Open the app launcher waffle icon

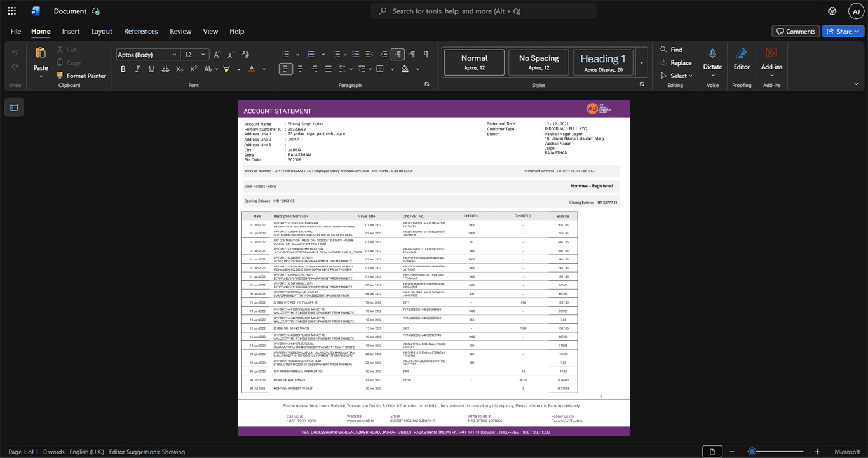11,11
